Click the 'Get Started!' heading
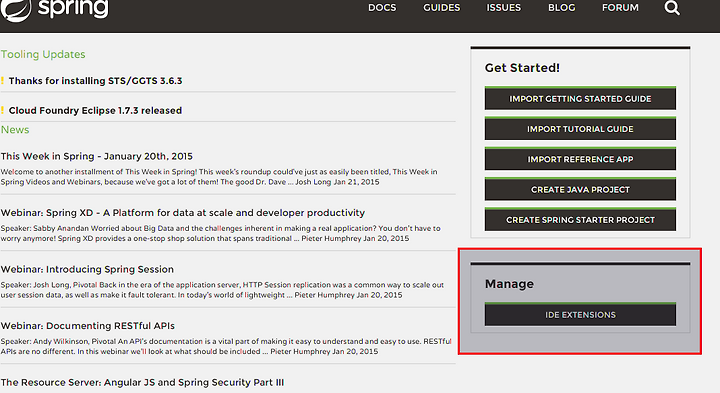720x393 pixels. click(522, 68)
